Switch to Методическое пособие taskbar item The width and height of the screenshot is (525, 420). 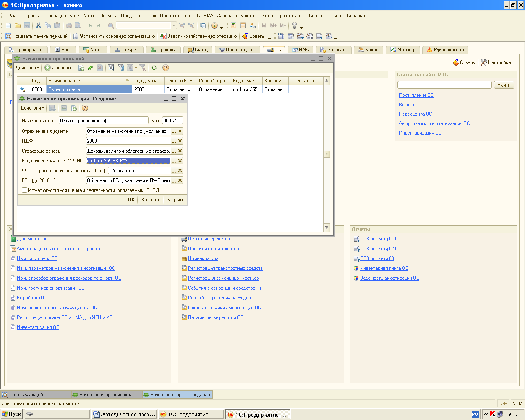(125, 414)
